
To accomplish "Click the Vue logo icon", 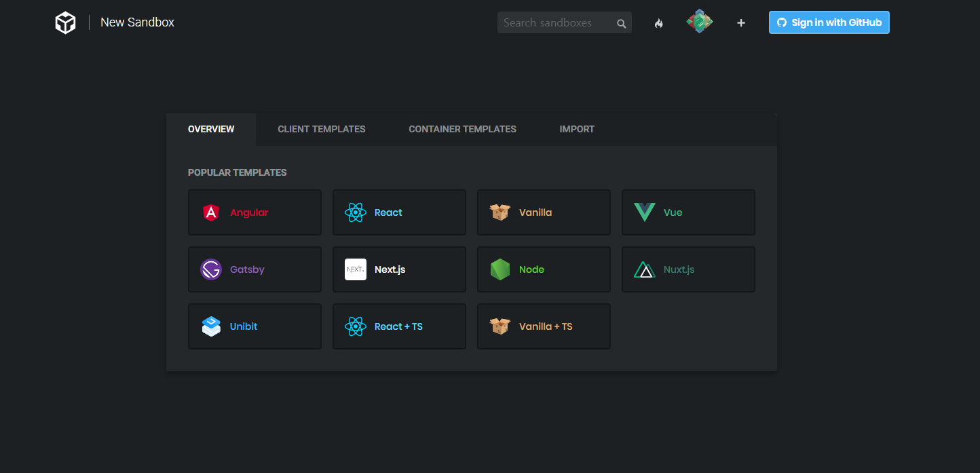I will click(645, 212).
